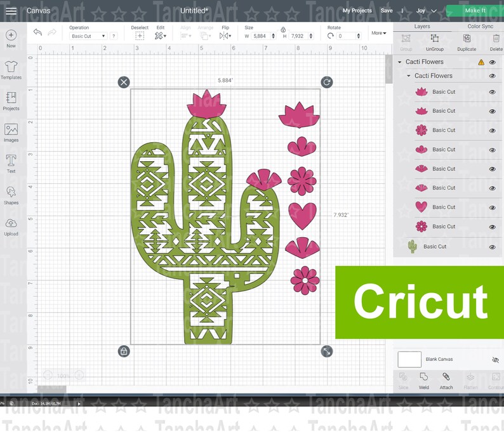Image resolution: width=504 pixels, height=432 pixels.
Task: Click the Blank Canvas color swatch
Action: (x=409, y=360)
